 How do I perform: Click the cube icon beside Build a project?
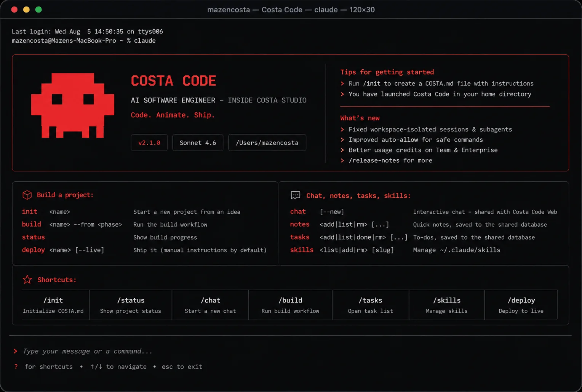pos(27,195)
